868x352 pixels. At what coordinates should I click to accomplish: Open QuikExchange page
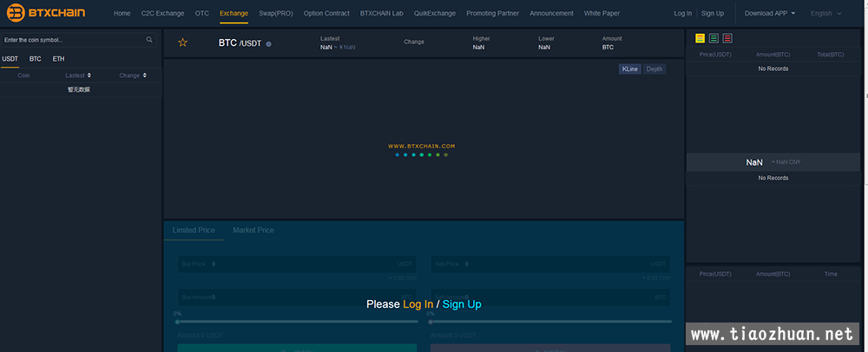pos(435,13)
